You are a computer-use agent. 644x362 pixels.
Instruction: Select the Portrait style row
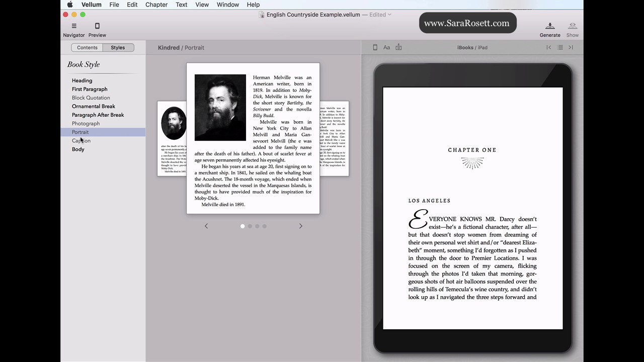(103, 132)
